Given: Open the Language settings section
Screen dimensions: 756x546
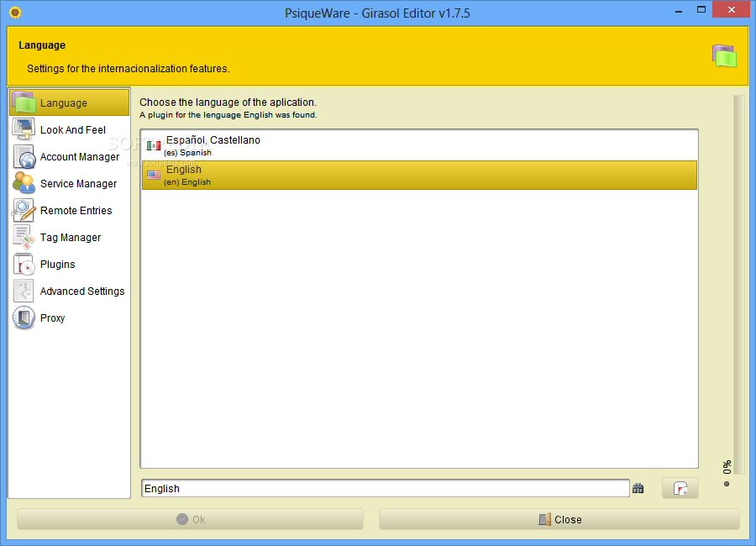Looking at the screenshot, I should (x=70, y=102).
